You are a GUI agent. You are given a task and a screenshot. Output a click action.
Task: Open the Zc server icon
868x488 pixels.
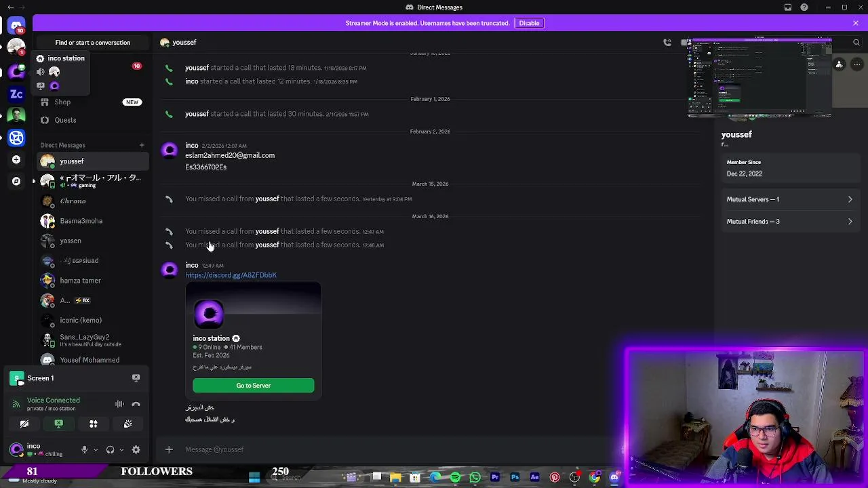point(16,94)
